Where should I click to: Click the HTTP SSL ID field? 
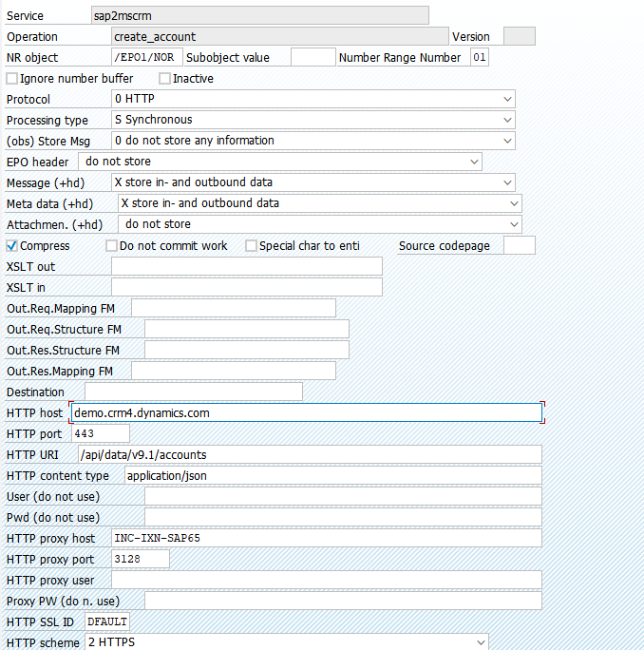(107, 621)
